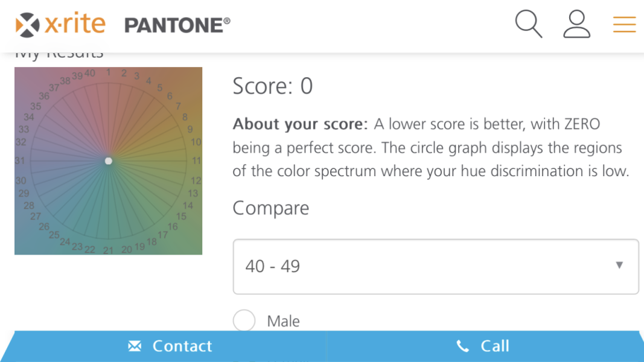
Task: Click the Pantone logo
Action: [177, 25]
